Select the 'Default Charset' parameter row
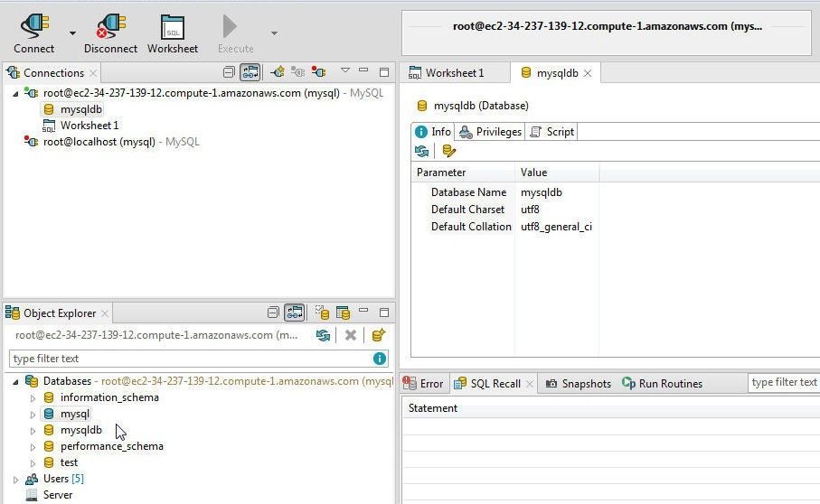This screenshot has height=504, width=820. (467, 210)
